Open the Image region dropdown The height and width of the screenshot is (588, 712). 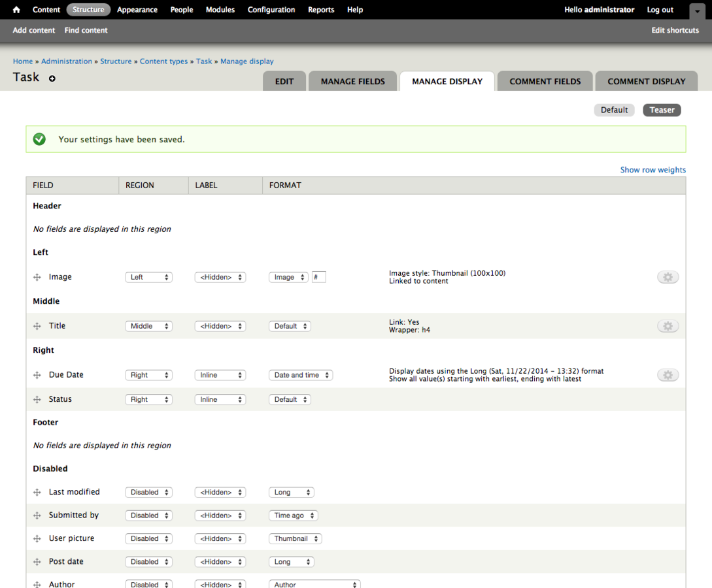(x=148, y=277)
